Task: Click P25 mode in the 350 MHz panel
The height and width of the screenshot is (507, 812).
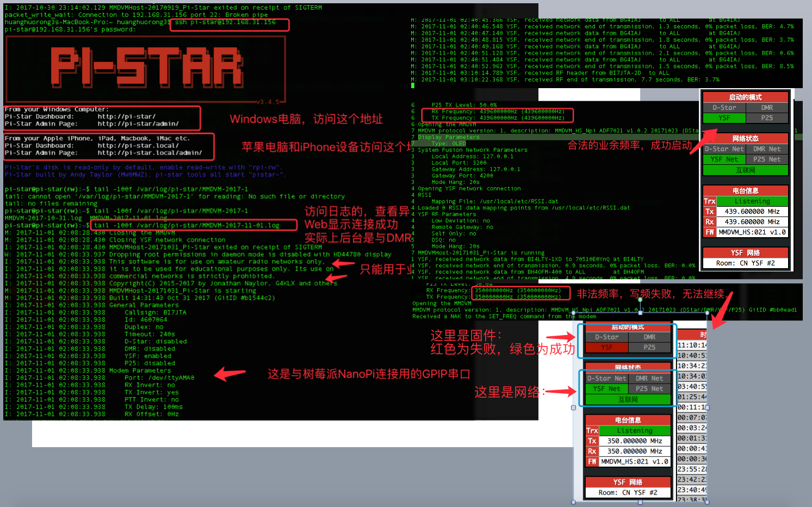Action: (x=649, y=347)
